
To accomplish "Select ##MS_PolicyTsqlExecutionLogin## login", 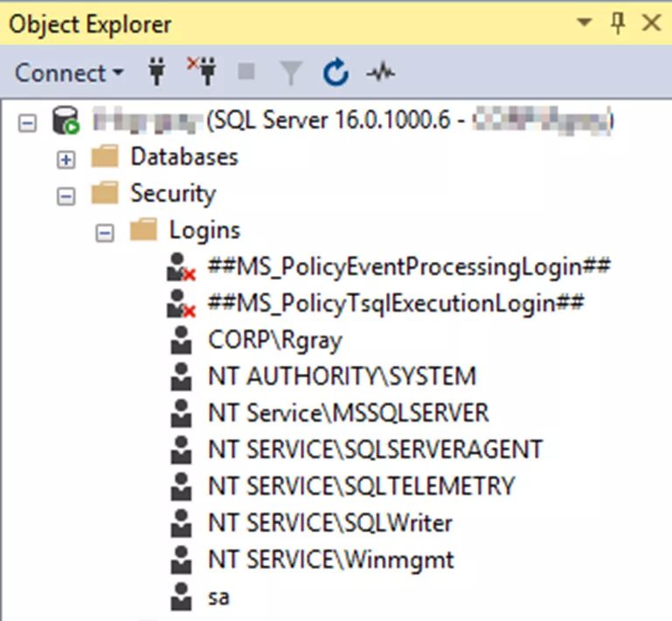I will pyautogui.click(x=396, y=304).
